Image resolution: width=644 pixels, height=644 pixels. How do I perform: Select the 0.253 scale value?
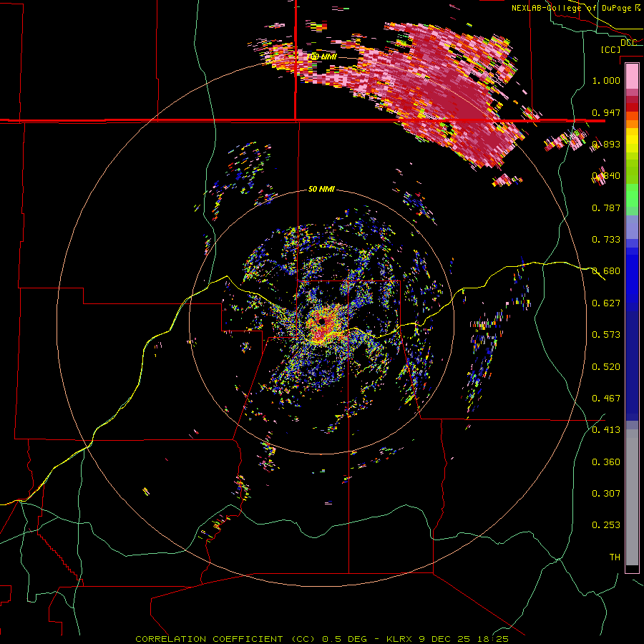606,525
